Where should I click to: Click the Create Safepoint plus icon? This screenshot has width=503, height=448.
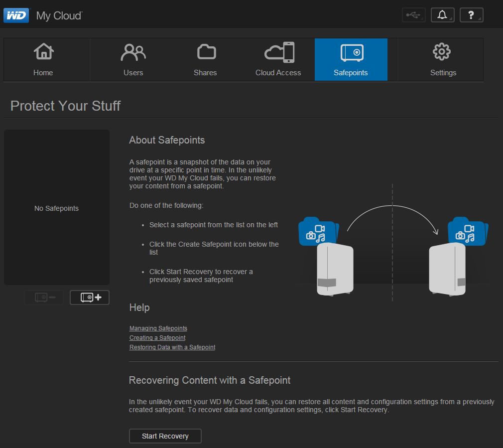point(90,298)
